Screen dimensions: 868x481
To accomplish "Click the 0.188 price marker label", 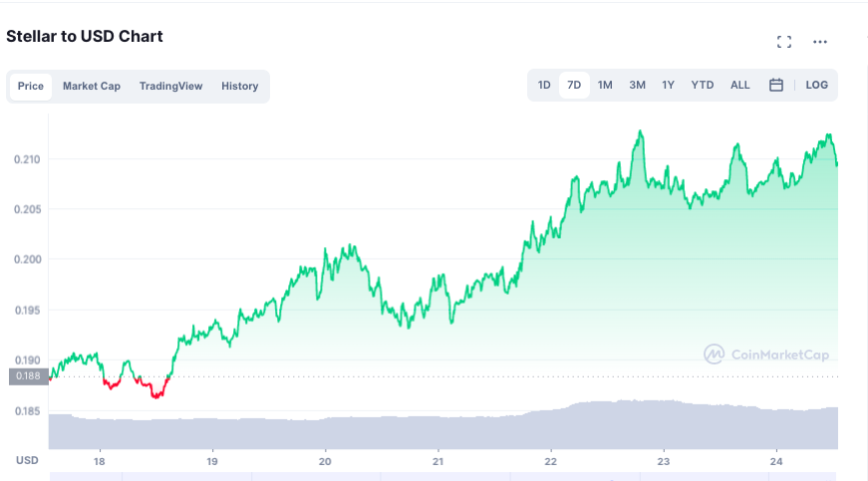I will click(x=28, y=376).
